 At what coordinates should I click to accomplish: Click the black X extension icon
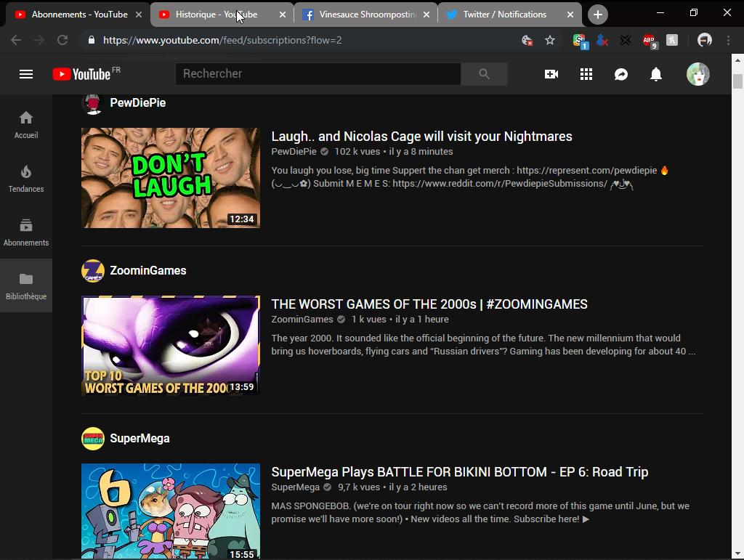click(x=626, y=41)
